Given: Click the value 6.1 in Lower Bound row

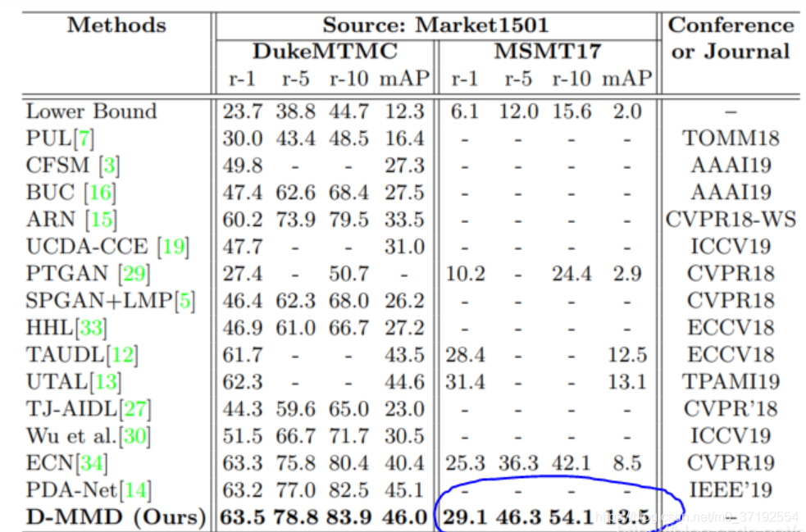Looking at the screenshot, I should [465, 111].
